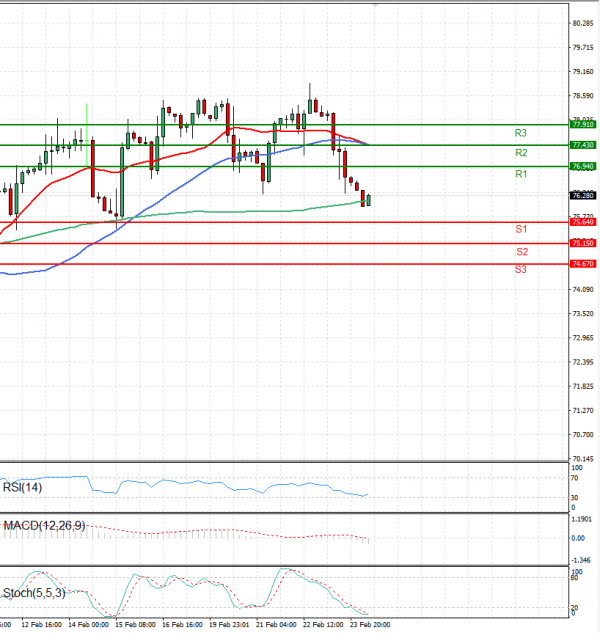600x633 pixels.
Task: Click the 72.965 price axis value
Action: coord(583,337)
